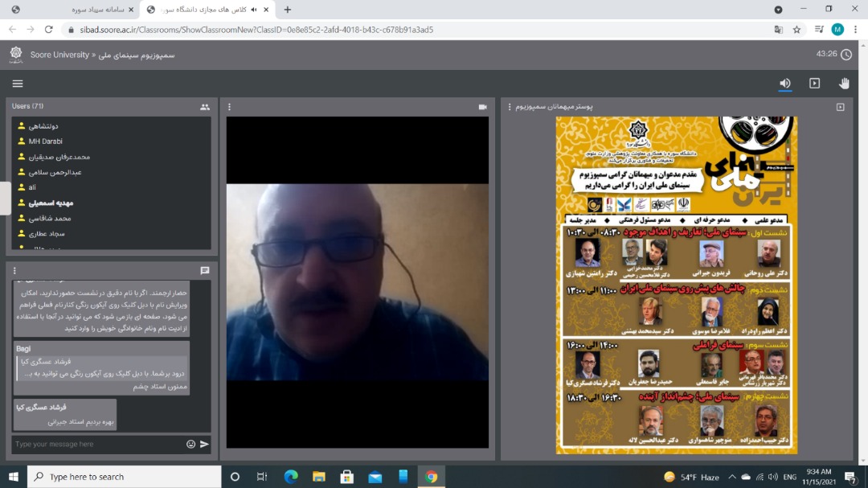This screenshot has height=488, width=868.
Task: Open the Windows notification center
Action: pos(851,477)
